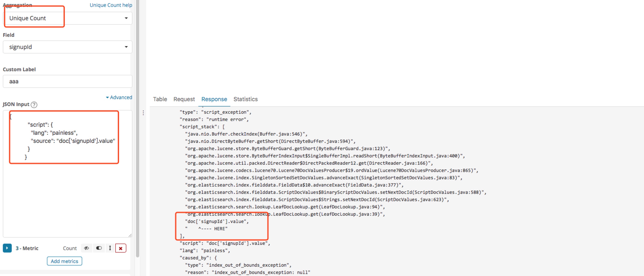Click the "reason": "runtime error" line
Image resolution: width=644 pixels, height=276 pixels.
214,120
